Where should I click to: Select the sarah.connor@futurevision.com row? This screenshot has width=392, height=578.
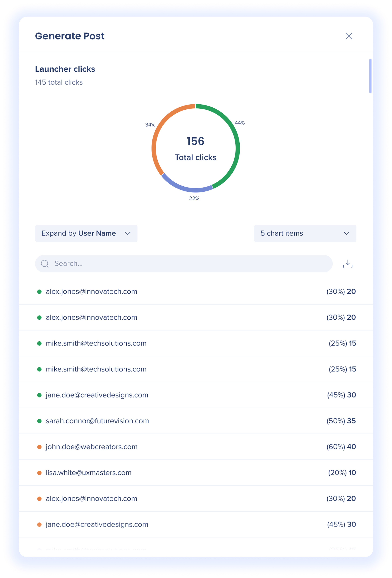coord(97,421)
